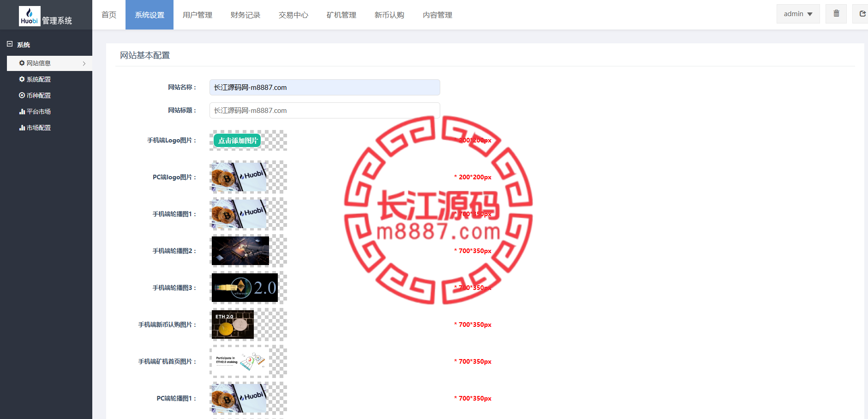Viewport: 868px width, 419px height.
Task: Click the gear icon next to 网站信息
Action: click(22, 63)
